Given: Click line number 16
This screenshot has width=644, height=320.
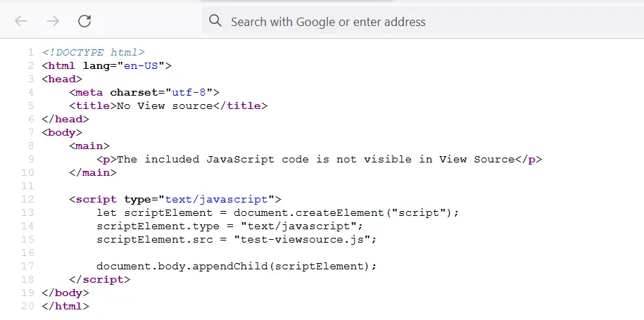Looking at the screenshot, I should [x=27, y=252].
